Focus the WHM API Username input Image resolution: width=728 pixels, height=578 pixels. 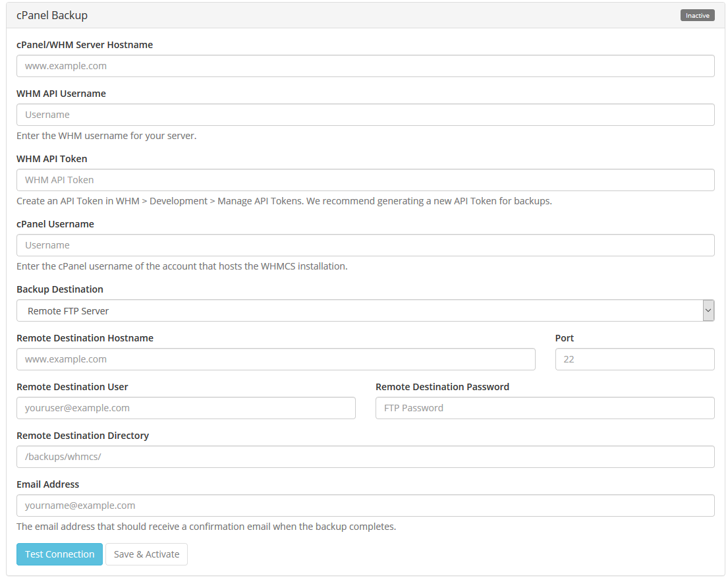click(366, 115)
